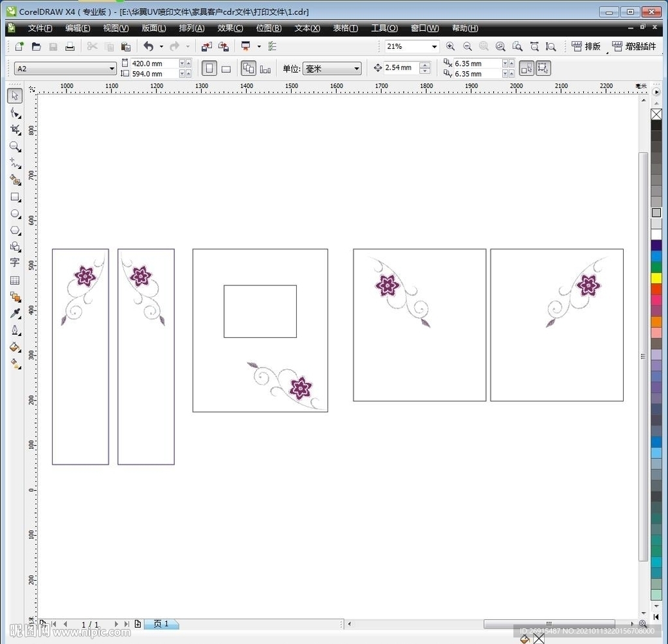
Task: Set page orientation to landscape
Action: 226,69
